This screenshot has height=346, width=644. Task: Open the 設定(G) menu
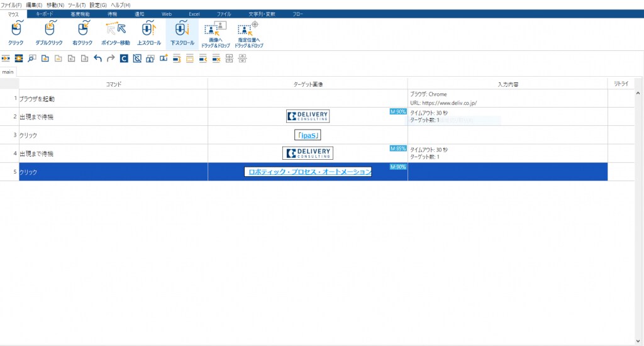click(x=98, y=5)
